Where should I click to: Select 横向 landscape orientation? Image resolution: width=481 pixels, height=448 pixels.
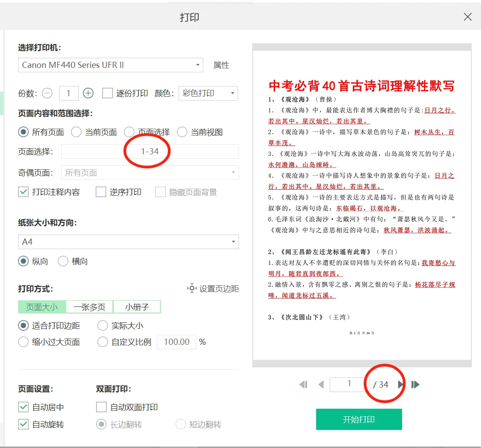62,261
